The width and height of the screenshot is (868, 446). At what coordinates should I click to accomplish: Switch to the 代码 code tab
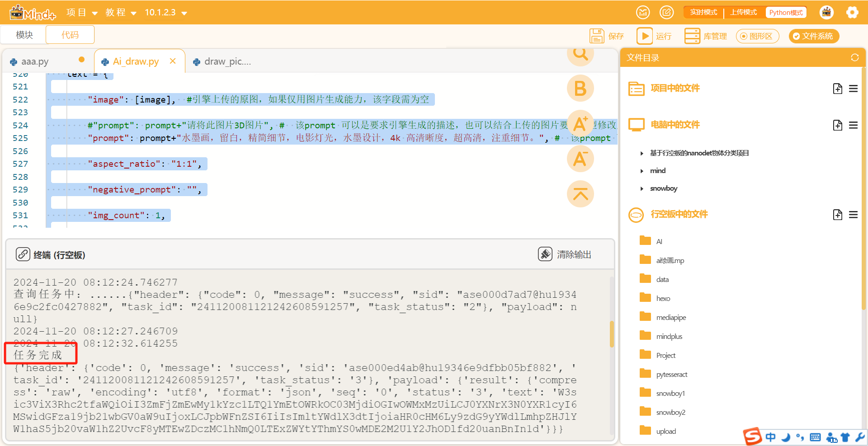coord(70,35)
